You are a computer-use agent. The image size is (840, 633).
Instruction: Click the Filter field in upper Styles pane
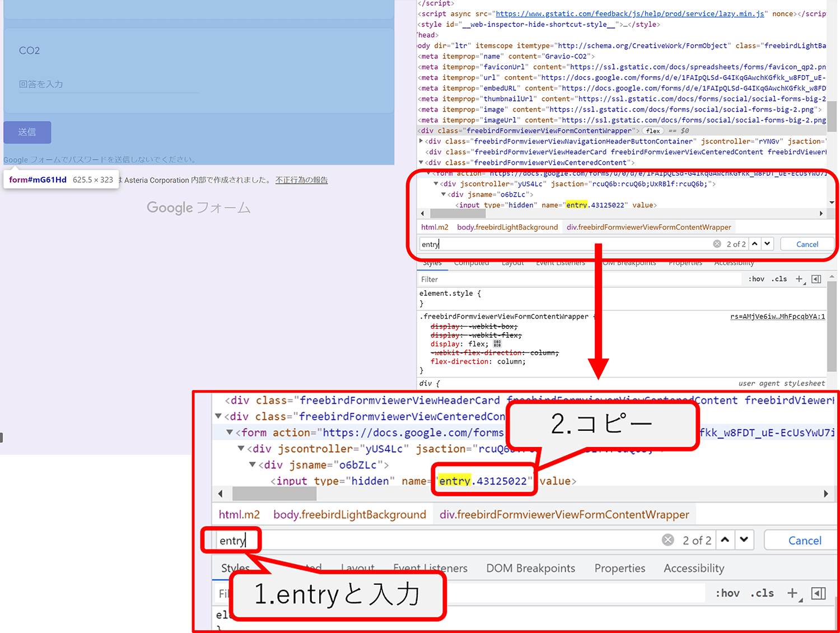580,279
